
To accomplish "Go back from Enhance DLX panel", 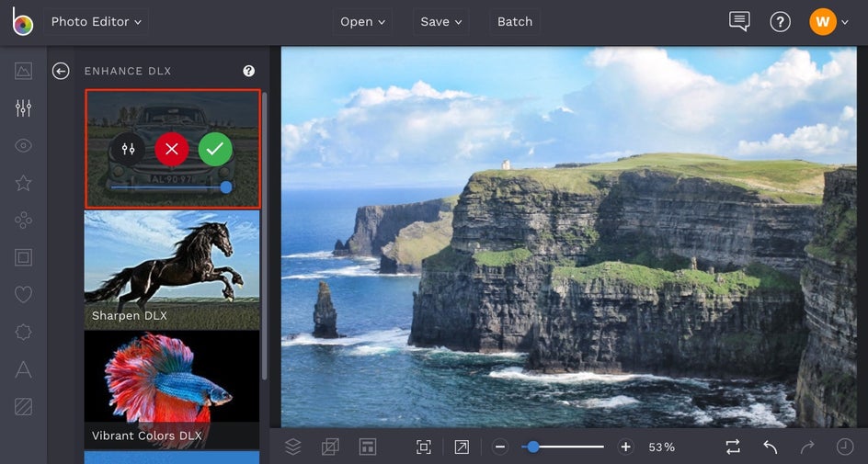I will (x=61, y=71).
